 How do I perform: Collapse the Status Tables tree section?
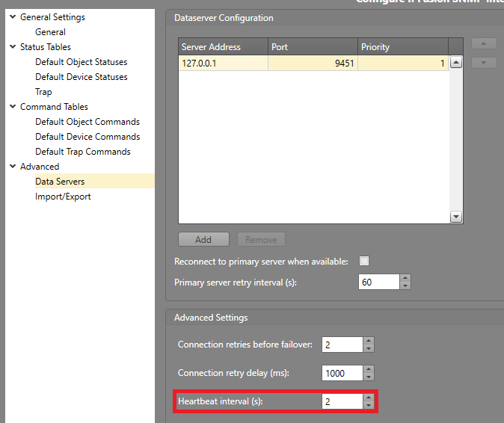coord(13,47)
